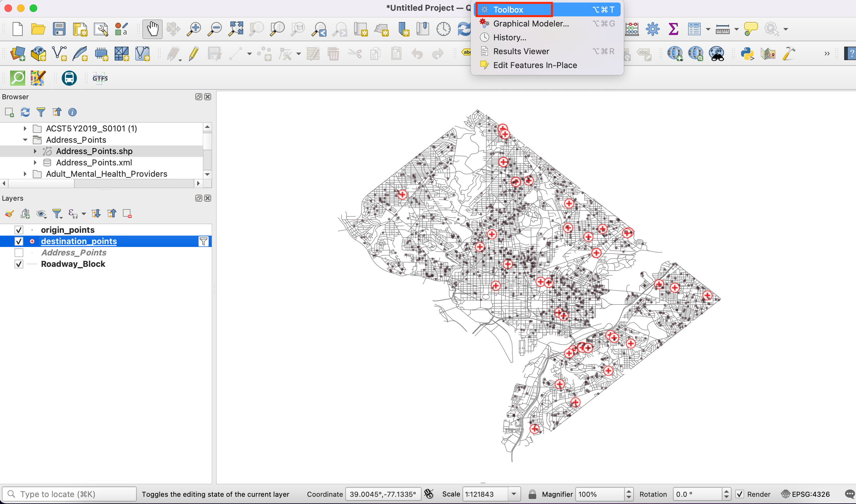This screenshot has height=504, width=856.
Task: Toggle the Render checkbox
Action: (x=740, y=494)
